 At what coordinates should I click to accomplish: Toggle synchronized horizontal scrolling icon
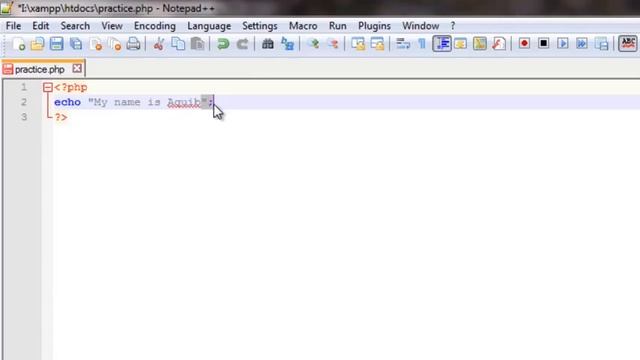pos(378,44)
